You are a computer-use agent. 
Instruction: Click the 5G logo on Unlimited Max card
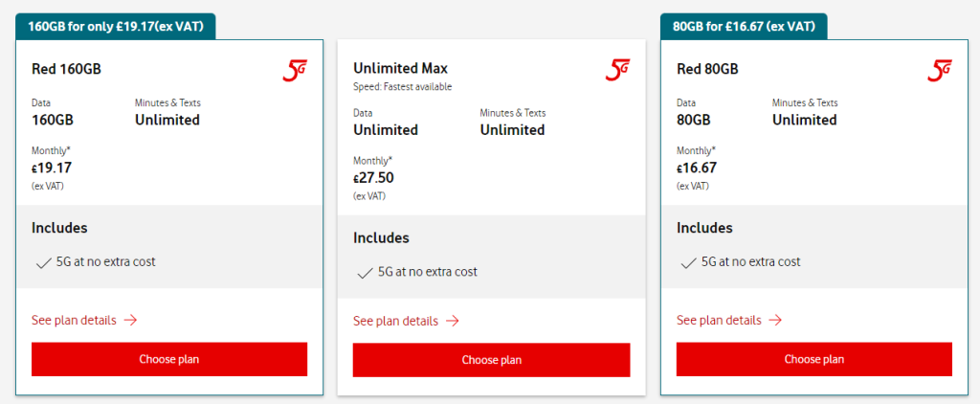(x=617, y=70)
